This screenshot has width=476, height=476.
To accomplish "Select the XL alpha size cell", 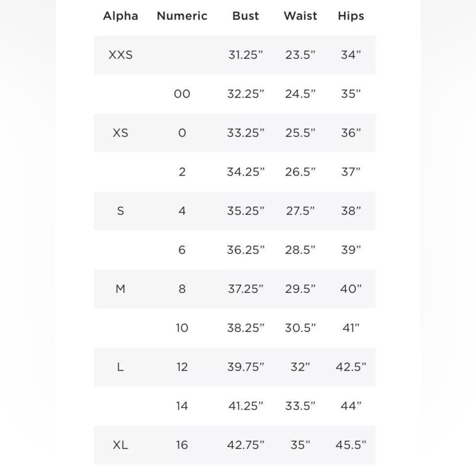I will pyautogui.click(x=120, y=445).
